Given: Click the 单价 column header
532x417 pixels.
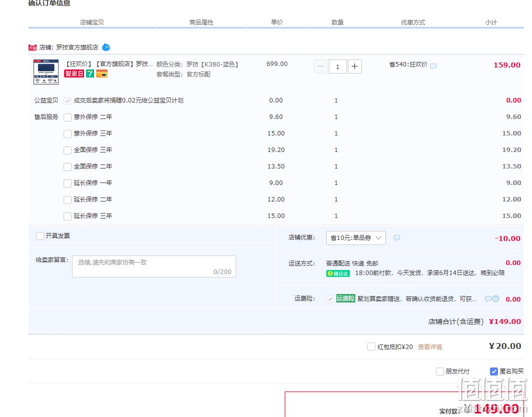Looking at the screenshot, I should click(x=277, y=22).
